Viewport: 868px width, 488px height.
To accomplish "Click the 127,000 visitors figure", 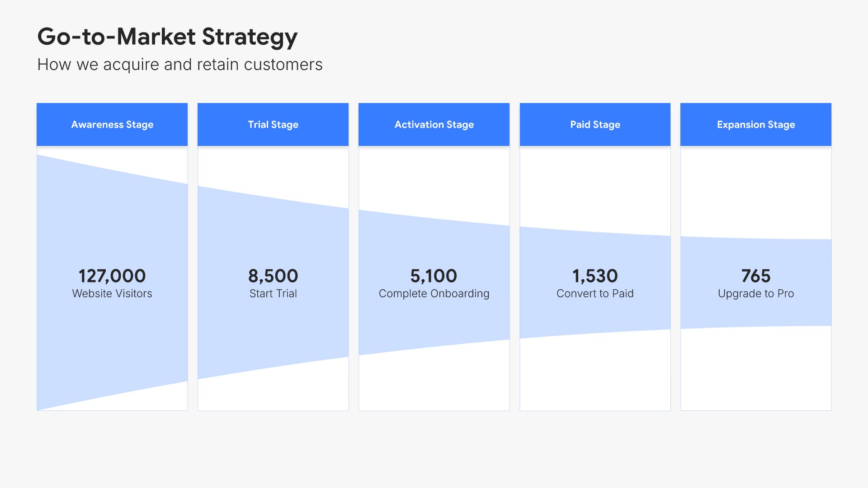I will (x=112, y=276).
